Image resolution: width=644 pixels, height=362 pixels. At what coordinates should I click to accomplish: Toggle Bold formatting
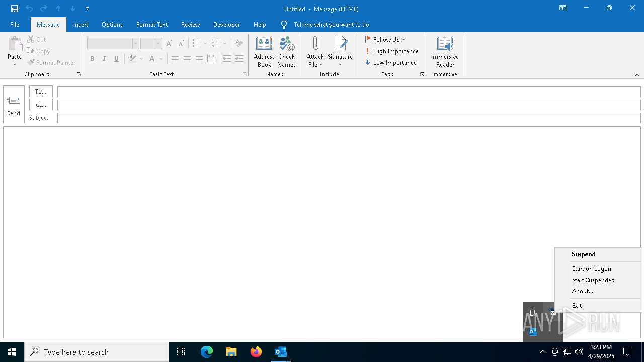pos(92,59)
